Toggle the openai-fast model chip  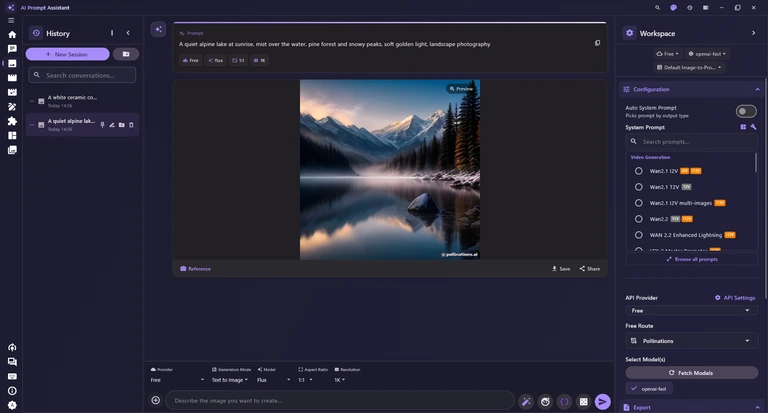(649, 389)
